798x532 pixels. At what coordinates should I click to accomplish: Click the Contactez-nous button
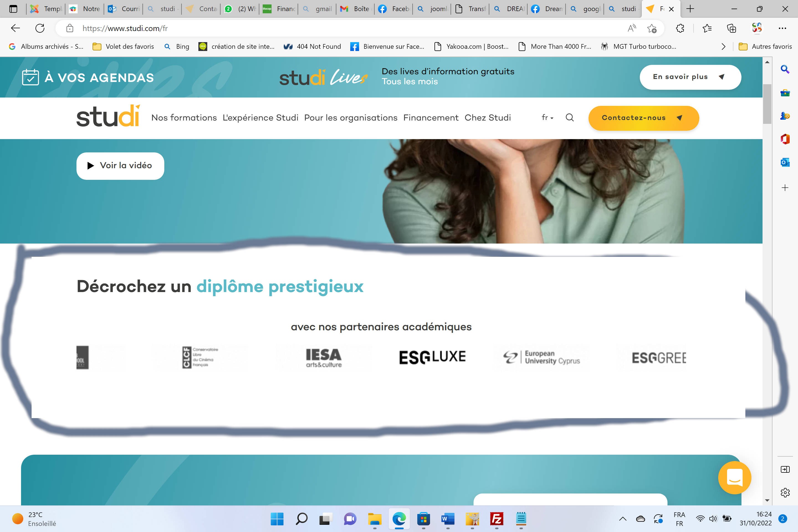tap(643, 118)
